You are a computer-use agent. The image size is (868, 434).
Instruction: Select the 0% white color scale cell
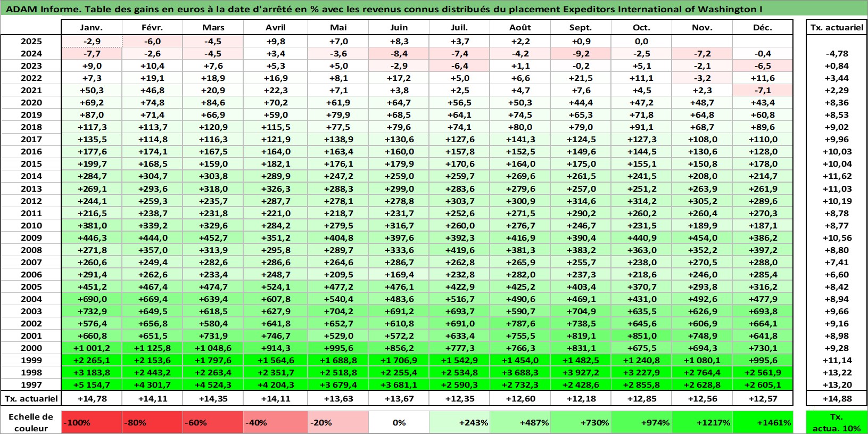tap(399, 422)
